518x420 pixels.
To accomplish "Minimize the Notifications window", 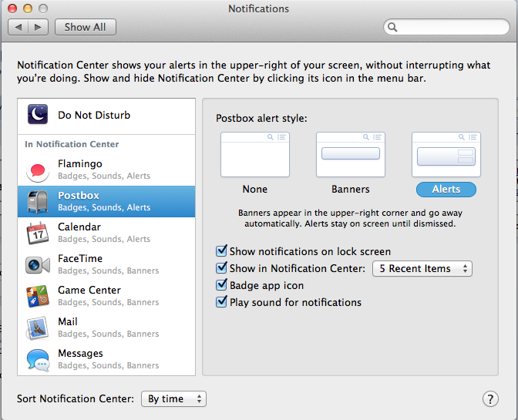I will (28, 8).
